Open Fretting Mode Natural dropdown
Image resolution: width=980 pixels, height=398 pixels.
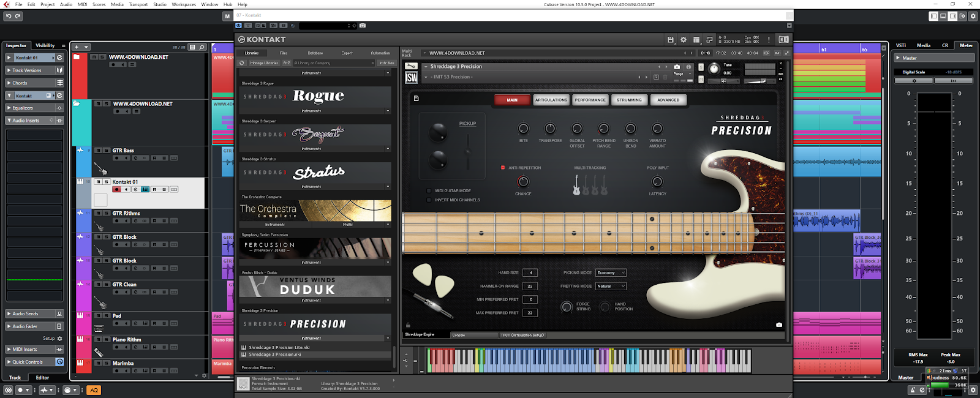click(611, 286)
